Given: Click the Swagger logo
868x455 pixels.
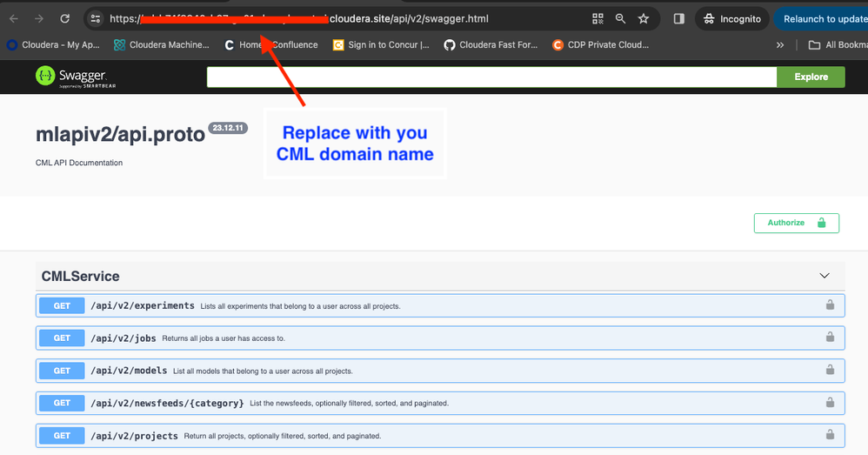Looking at the screenshot, I should [76, 77].
